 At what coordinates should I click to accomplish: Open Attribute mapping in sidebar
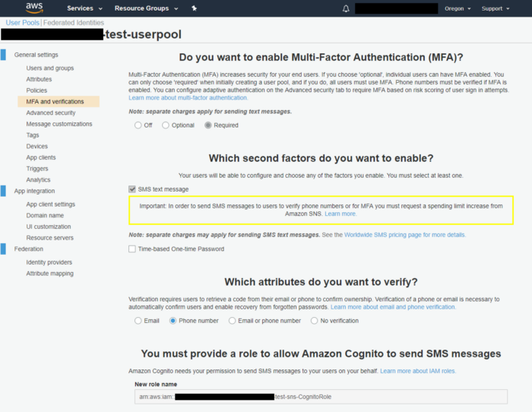coord(50,274)
